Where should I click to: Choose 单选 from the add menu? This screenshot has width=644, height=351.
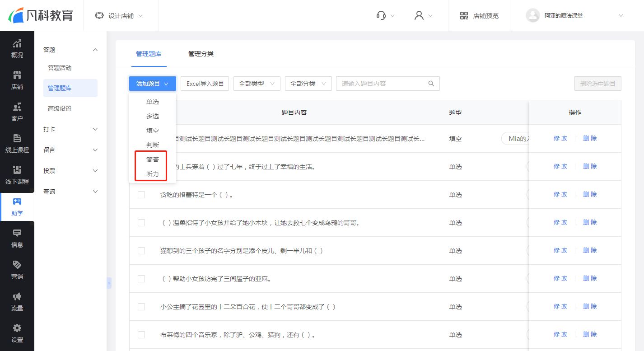153,102
